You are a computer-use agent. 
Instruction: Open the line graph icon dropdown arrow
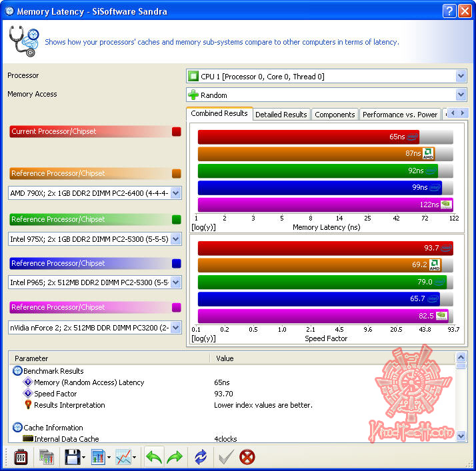pos(134,458)
